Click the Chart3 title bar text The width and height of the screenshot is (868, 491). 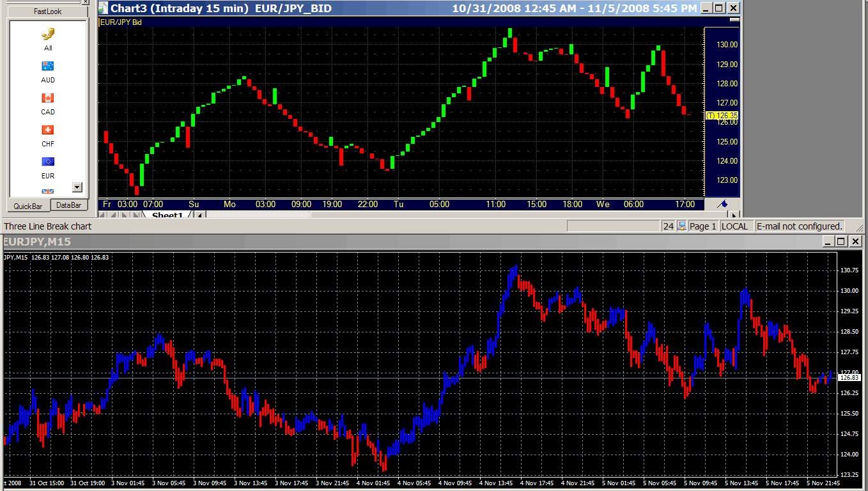tap(221, 8)
